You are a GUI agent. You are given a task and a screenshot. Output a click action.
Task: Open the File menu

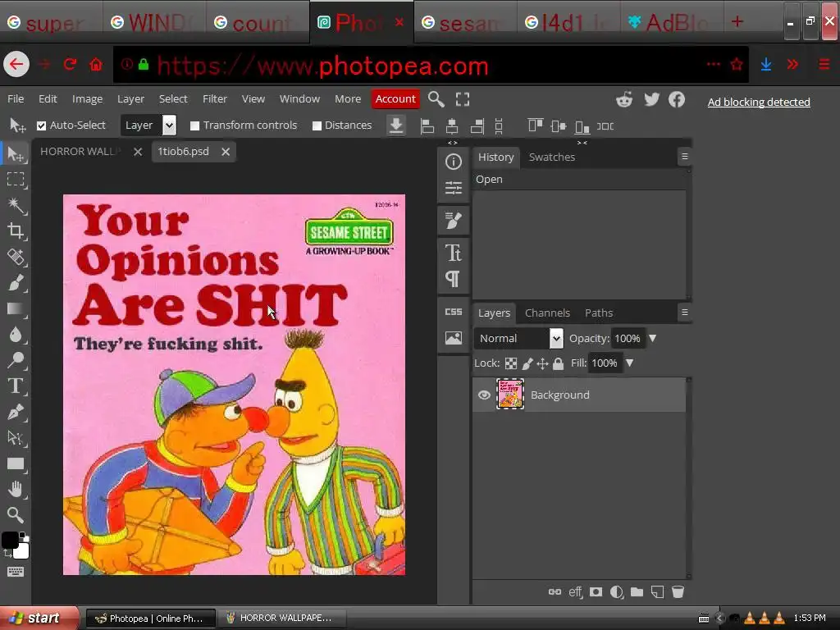coord(16,99)
